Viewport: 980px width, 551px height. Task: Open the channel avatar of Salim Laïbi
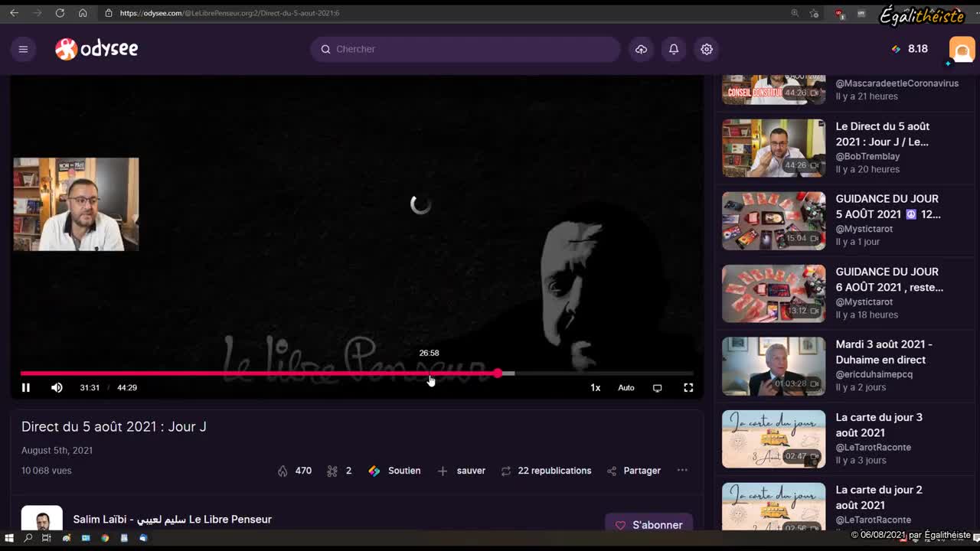(x=41, y=518)
